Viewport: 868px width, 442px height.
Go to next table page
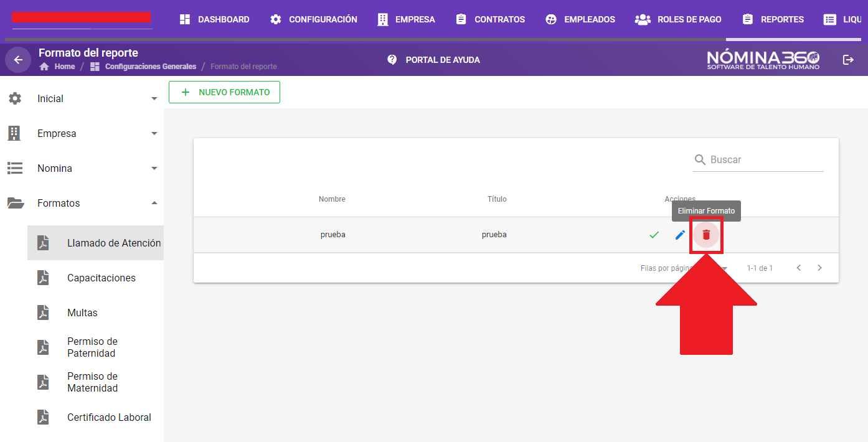tap(819, 268)
